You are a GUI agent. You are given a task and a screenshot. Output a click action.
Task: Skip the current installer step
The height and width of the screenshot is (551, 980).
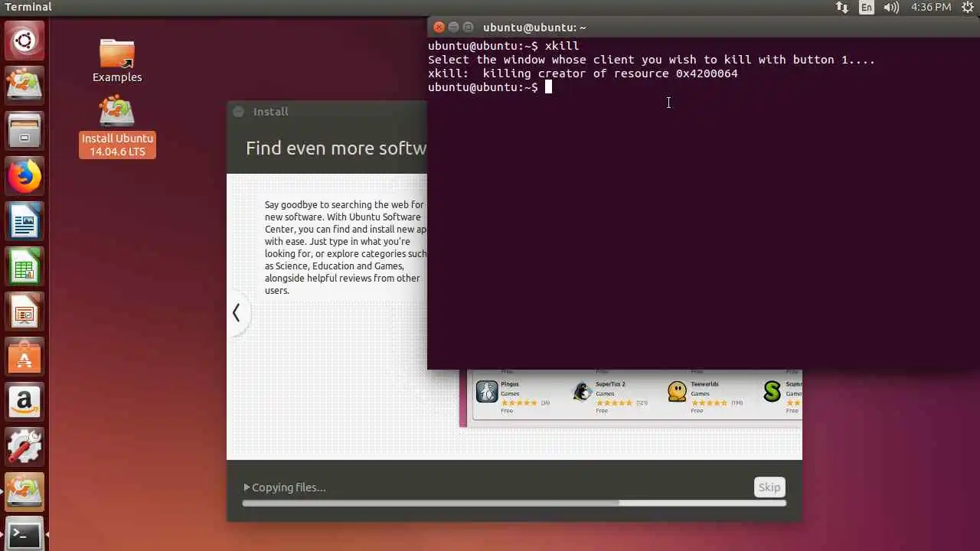[x=769, y=487]
